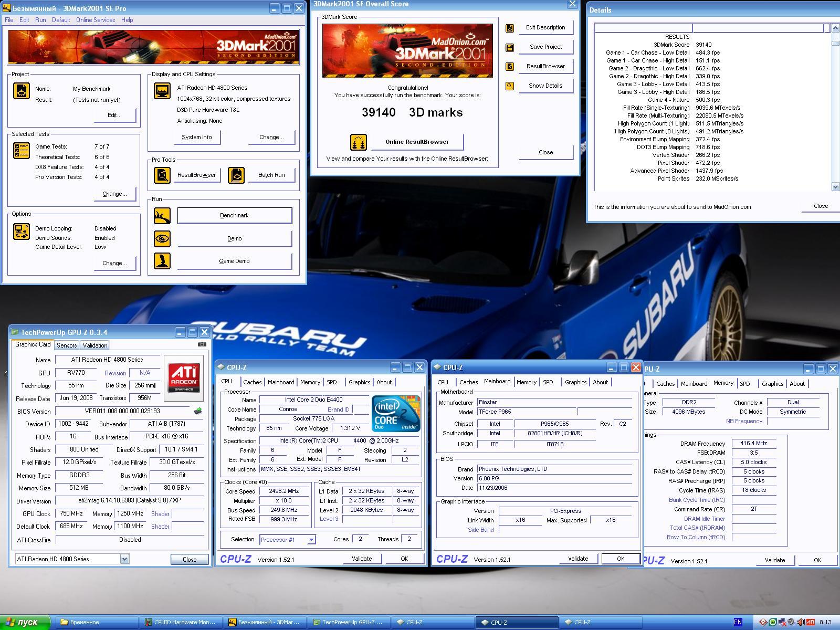Switch to the Временное folder taskbar item
The image size is (840, 630).
pyautogui.click(x=97, y=622)
